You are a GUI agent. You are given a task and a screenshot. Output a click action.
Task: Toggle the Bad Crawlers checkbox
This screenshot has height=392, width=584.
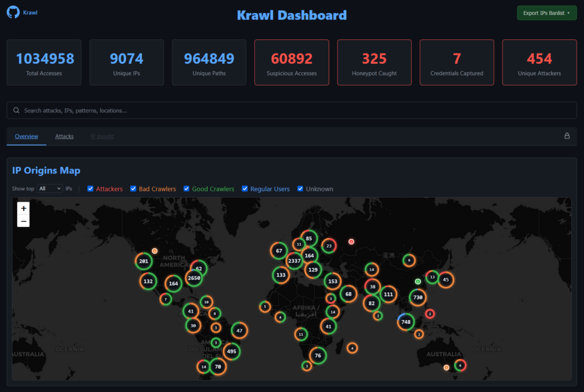click(x=133, y=189)
